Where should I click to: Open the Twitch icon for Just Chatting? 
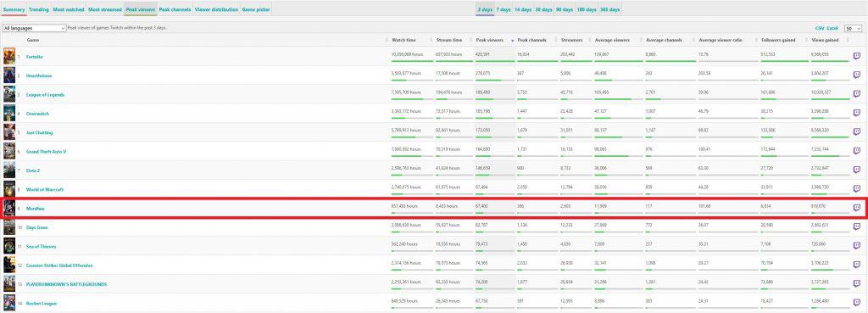coord(856,131)
